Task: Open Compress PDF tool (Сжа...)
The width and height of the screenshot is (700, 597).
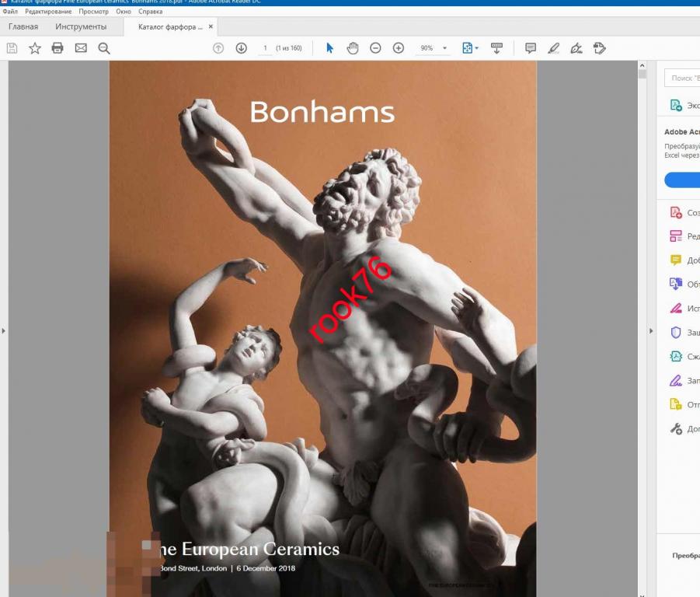Action: point(684,356)
